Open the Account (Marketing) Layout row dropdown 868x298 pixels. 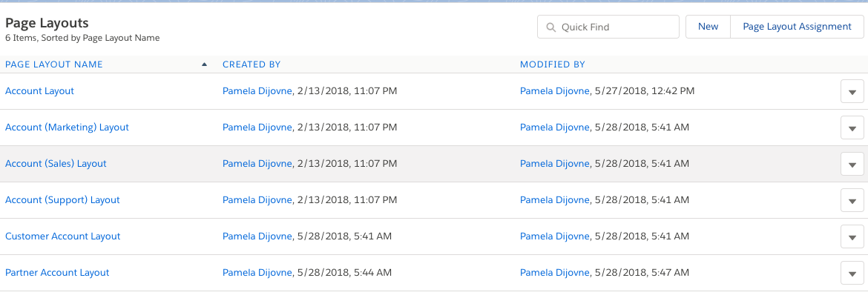pyautogui.click(x=852, y=128)
